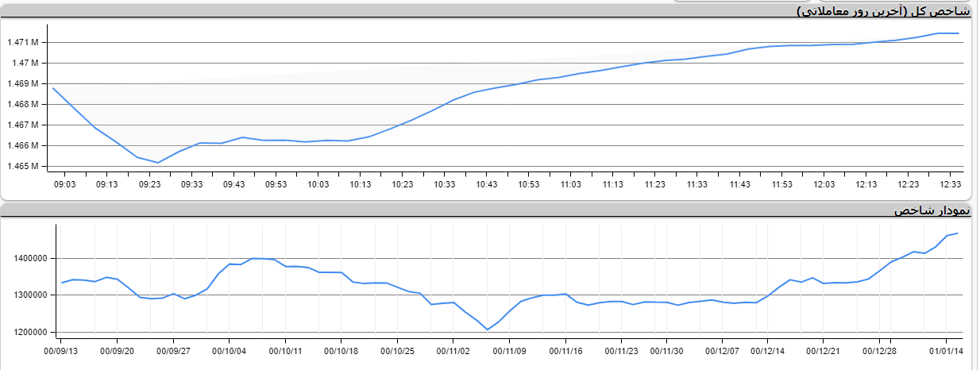
Task: Click the 09:03 starting time label
Action: [65, 184]
